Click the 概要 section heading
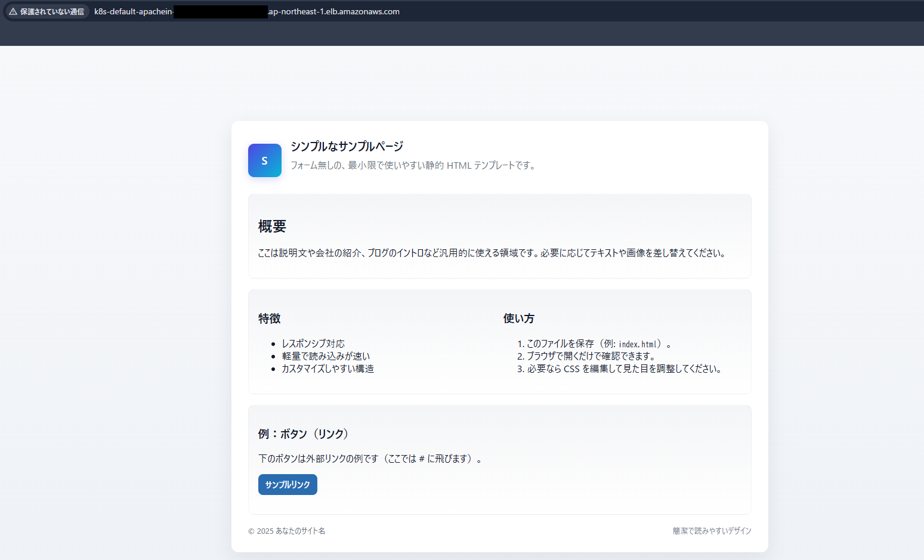Viewport: 924px width, 560px height. click(271, 226)
